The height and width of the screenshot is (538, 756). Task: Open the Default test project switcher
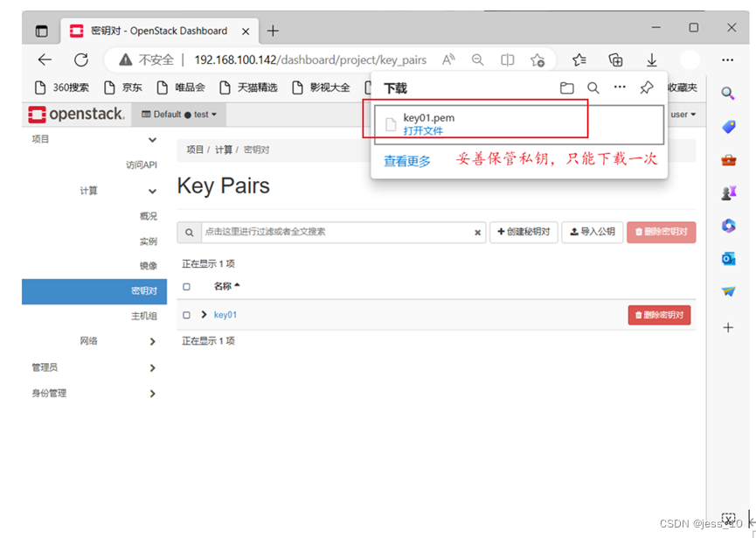click(178, 114)
